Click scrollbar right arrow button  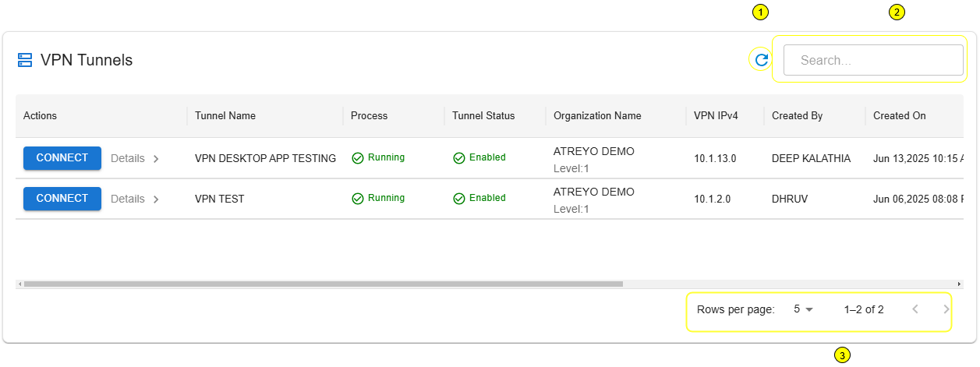pos(959,284)
